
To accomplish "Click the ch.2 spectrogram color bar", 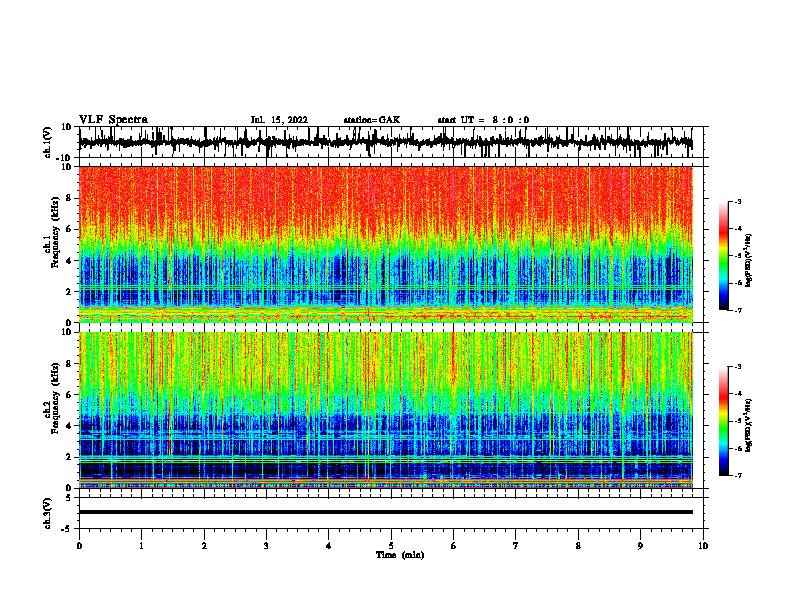I will click(724, 421).
